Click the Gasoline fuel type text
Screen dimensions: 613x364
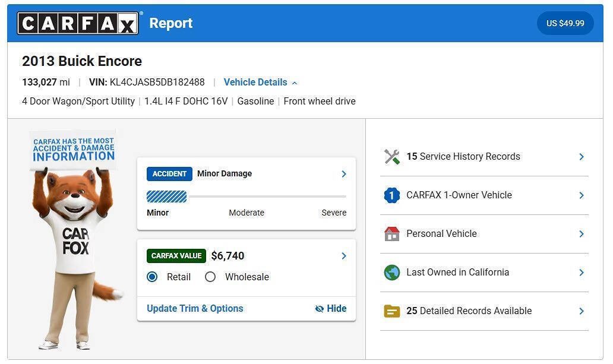255,102
